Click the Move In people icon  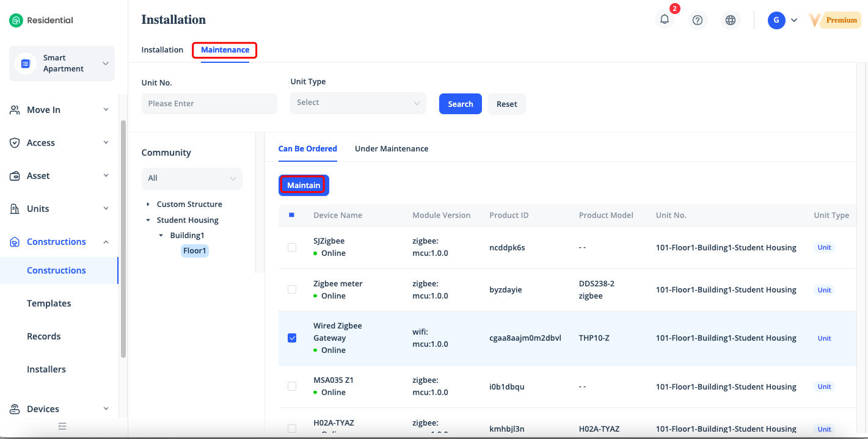point(15,110)
